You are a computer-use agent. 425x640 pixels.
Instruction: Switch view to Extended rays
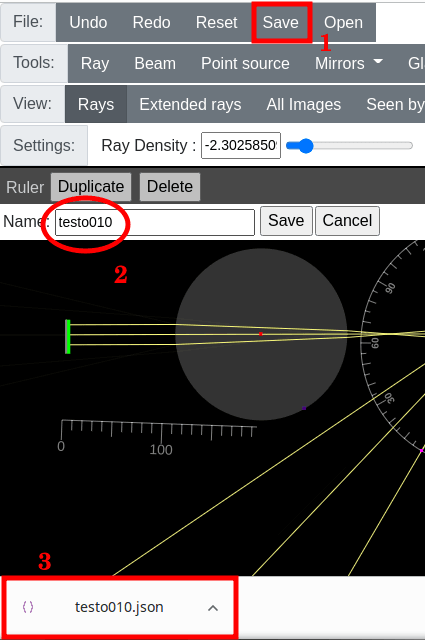(190, 104)
